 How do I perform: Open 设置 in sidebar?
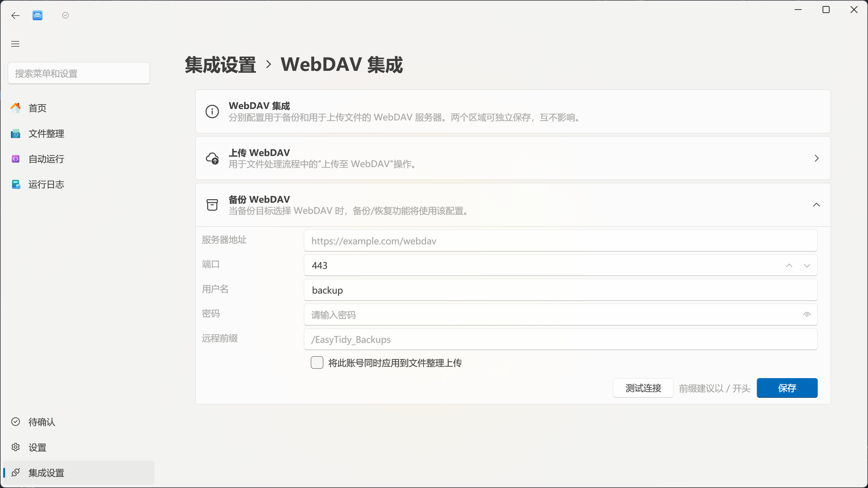[79, 447]
